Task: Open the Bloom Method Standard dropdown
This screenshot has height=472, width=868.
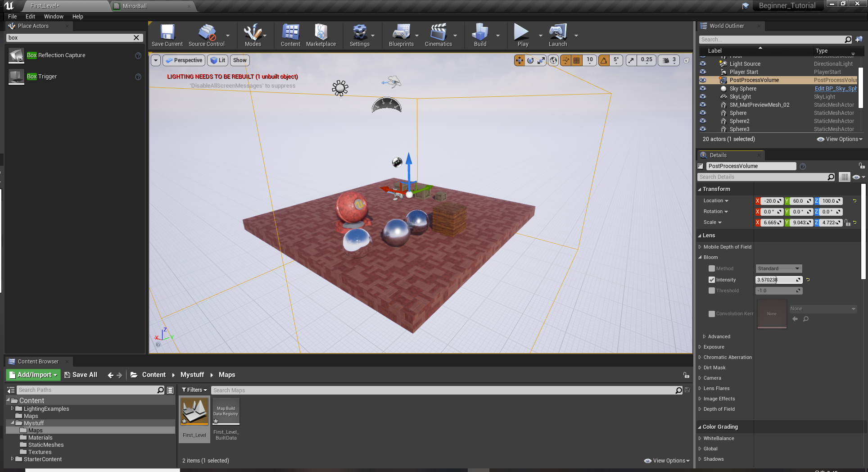Action: coord(778,268)
